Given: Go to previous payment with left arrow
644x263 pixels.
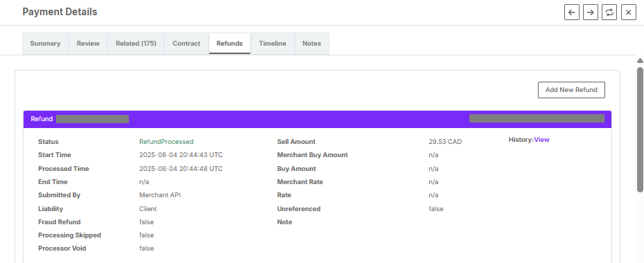Looking at the screenshot, I should [572, 12].
